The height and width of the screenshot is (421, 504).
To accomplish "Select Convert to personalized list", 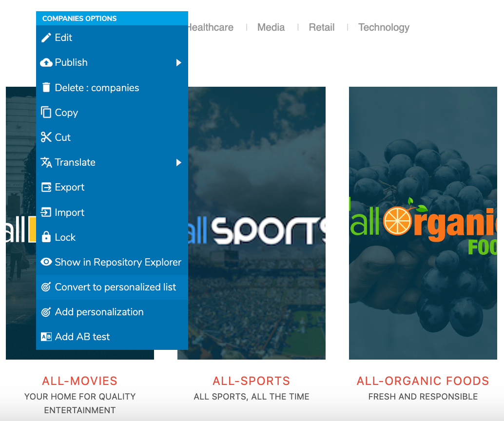I will coord(115,287).
